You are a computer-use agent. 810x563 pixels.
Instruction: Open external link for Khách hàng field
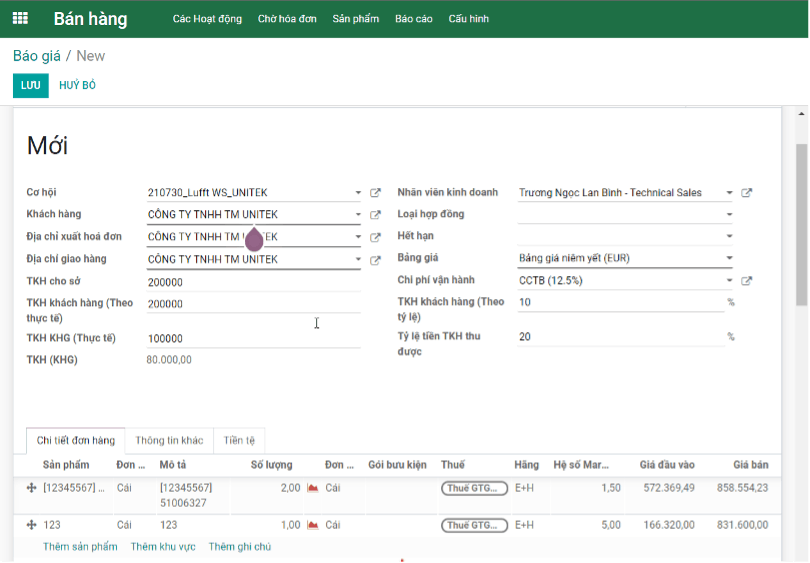(x=376, y=214)
